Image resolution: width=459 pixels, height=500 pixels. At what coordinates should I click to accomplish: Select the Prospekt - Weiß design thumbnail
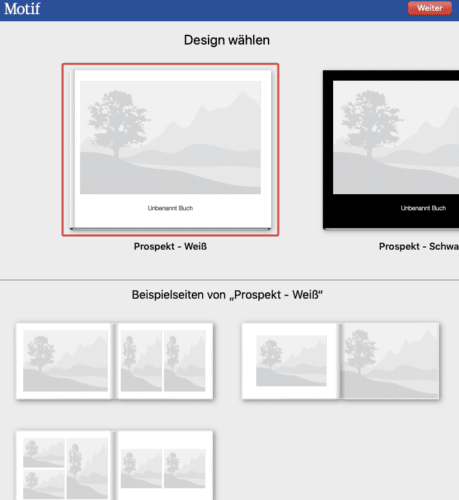pyautogui.click(x=170, y=150)
